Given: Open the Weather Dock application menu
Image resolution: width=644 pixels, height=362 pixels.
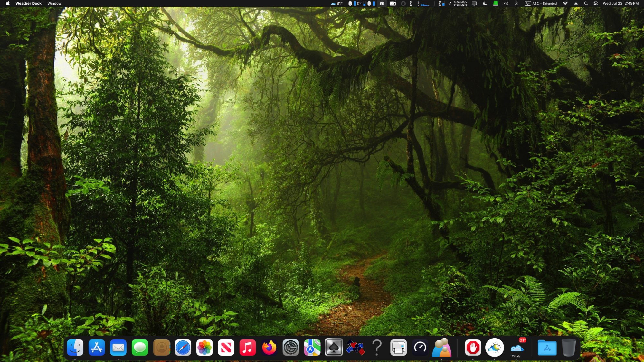Looking at the screenshot, I should click(28, 4).
